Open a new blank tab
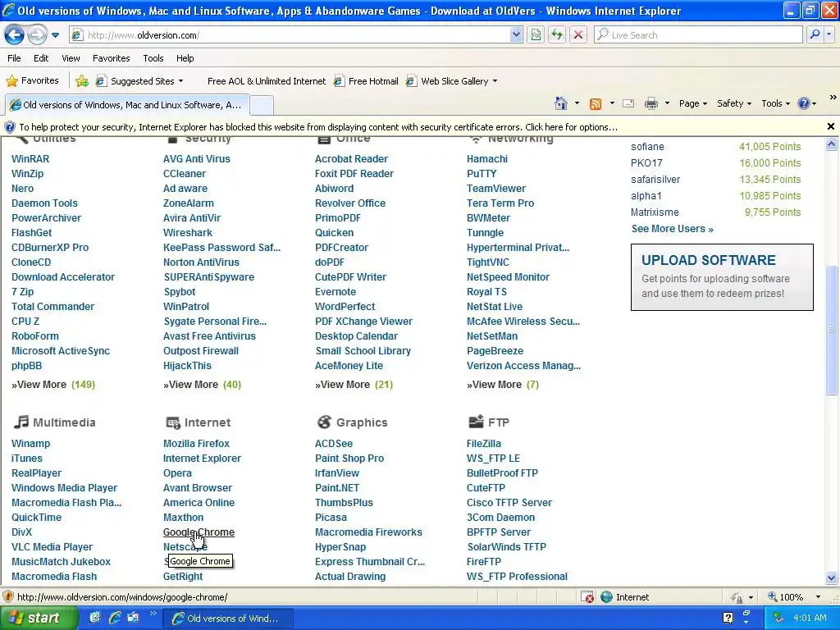The width and height of the screenshot is (840, 630). tap(262, 105)
